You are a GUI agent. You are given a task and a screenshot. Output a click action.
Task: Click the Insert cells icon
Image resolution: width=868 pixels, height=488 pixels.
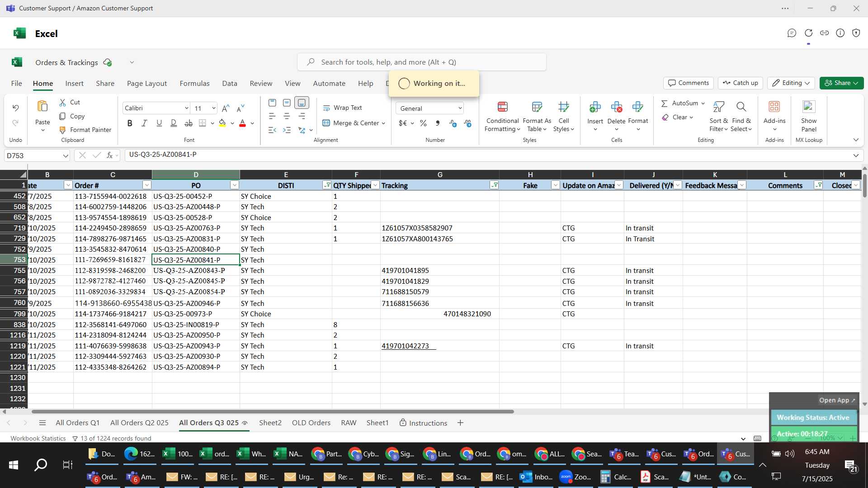pyautogui.click(x=595, y=107)
